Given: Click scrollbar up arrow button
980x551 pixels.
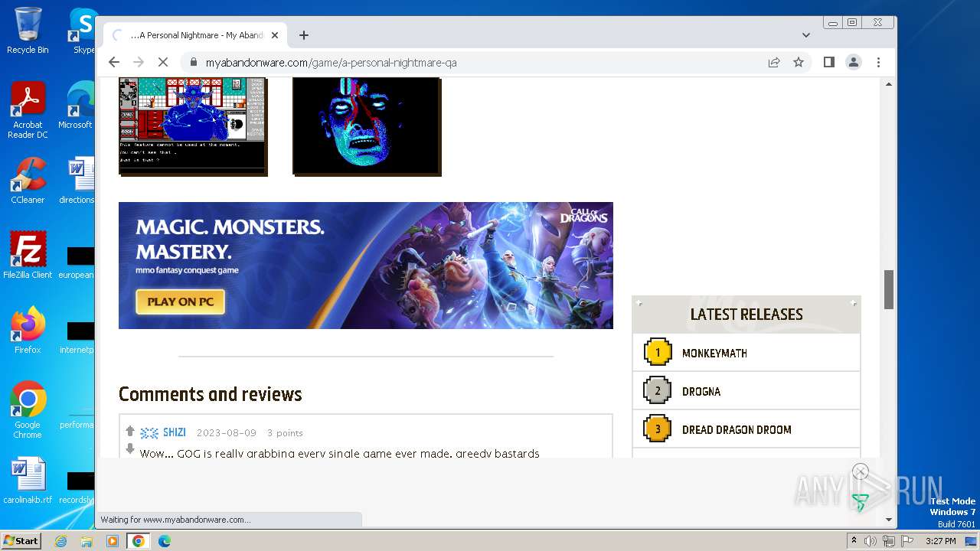Looking at the screenshot, I should 889,83.
